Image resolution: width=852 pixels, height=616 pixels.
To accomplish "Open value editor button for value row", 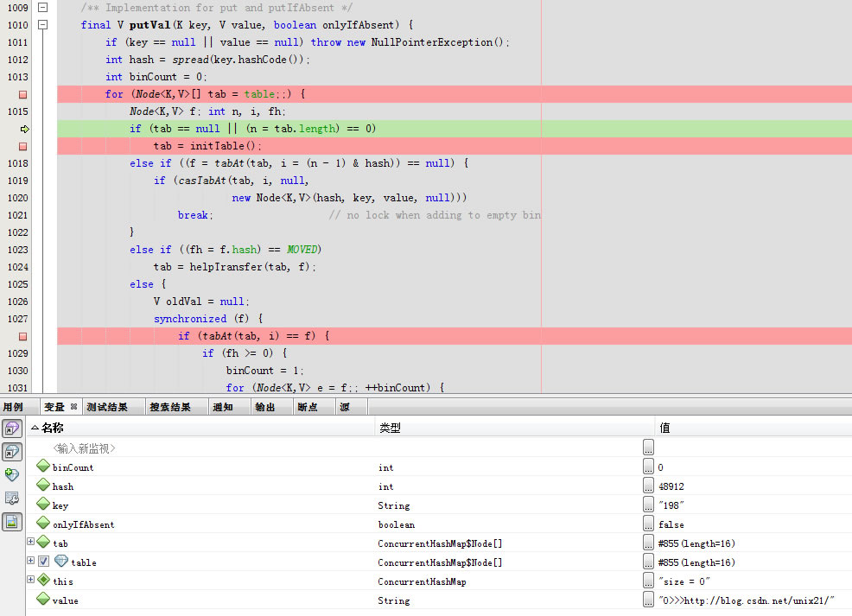I will click(x=648, y=600).
